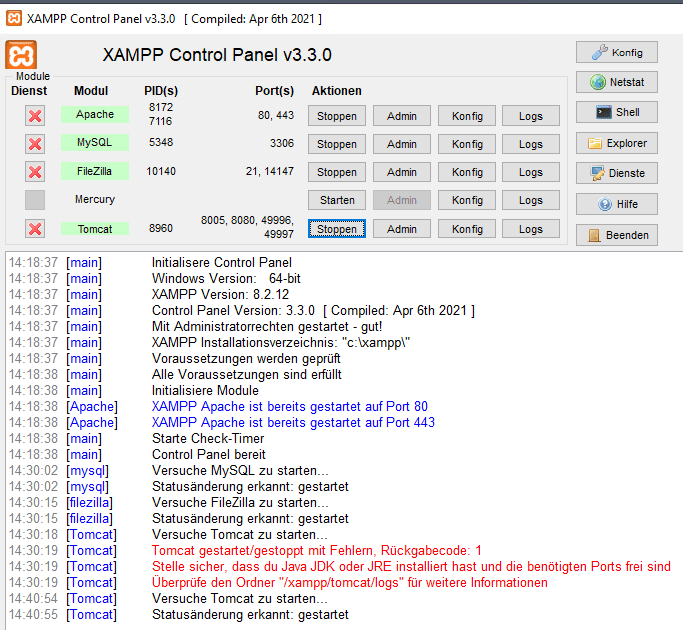The width and height of the screenshot is (683, 630).
Task: Open FileZilla Konfig menu
Action: pos(467,172)
